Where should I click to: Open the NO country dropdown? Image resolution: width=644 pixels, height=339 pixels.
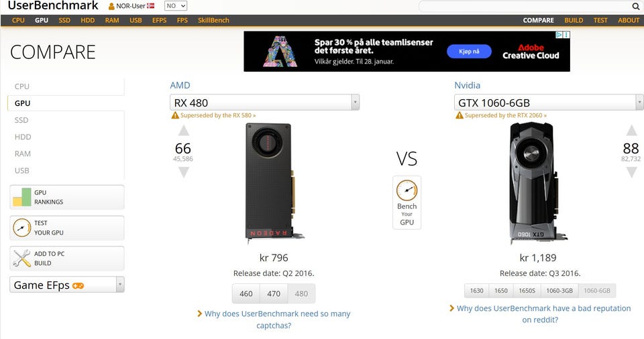[x=176, y=6]
